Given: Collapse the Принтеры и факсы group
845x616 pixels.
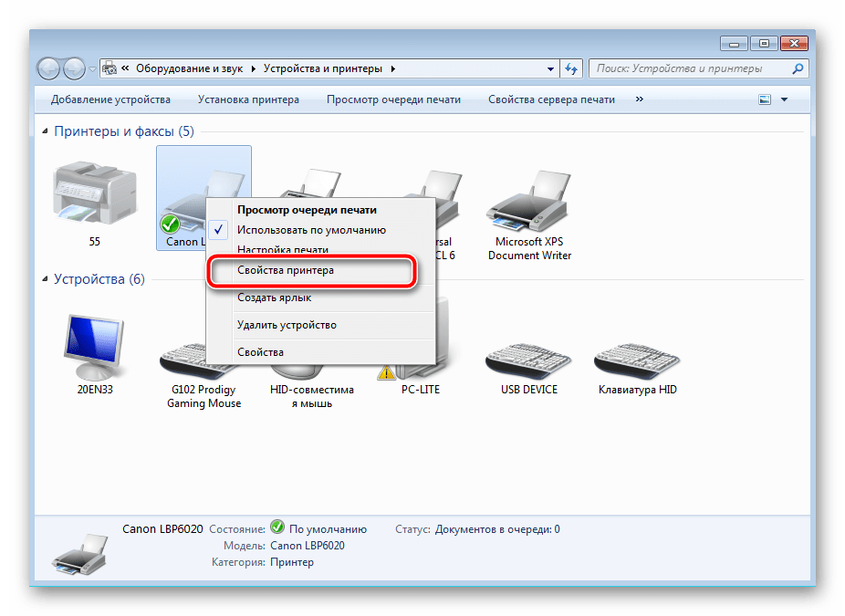Looking at the screenshot, I should (46, 131).
